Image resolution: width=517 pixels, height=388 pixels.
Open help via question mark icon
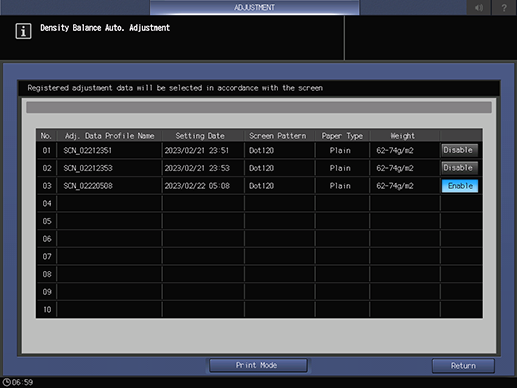[504, 7]
